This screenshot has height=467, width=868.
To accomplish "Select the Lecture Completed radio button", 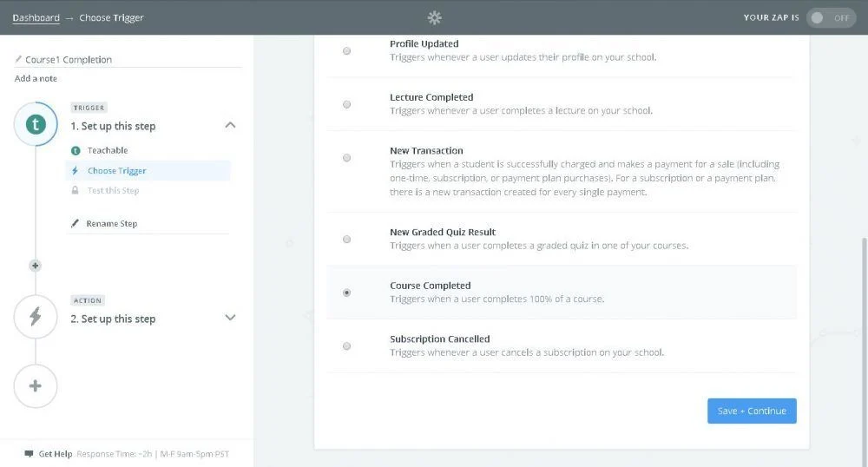I will [347, 104].
